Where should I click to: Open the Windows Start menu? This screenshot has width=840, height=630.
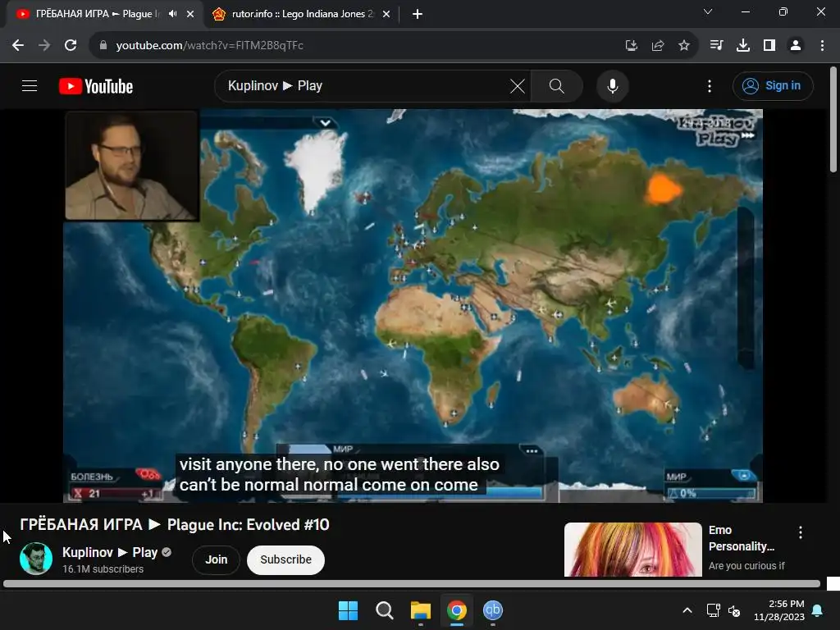[348, 610]
